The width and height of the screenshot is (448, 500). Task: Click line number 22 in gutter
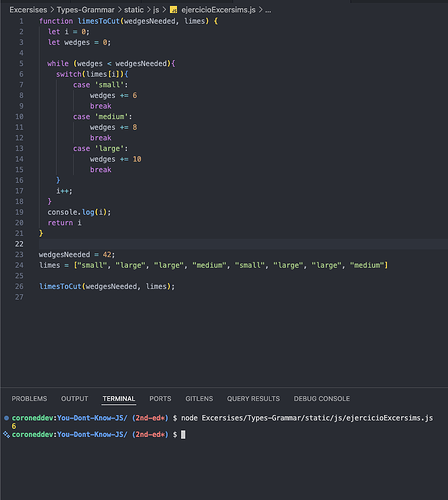[19, 244]
